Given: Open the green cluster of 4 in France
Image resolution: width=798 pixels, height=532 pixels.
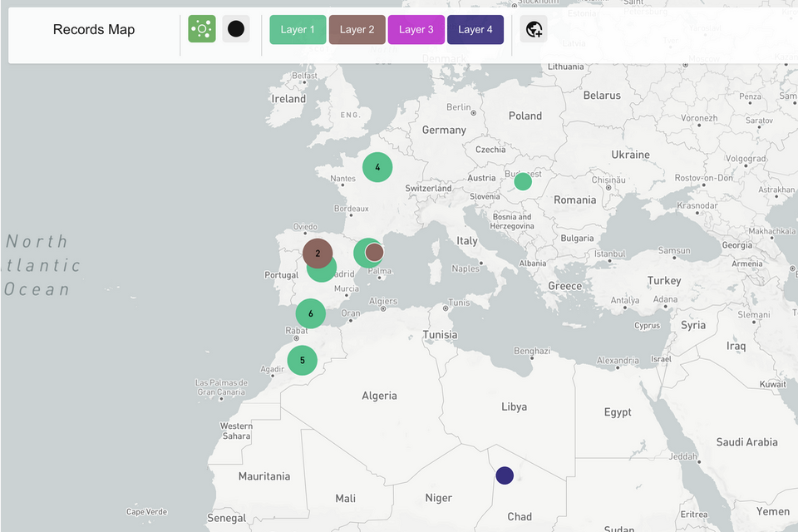Looking at the screenshot, I should coord(377,167).
